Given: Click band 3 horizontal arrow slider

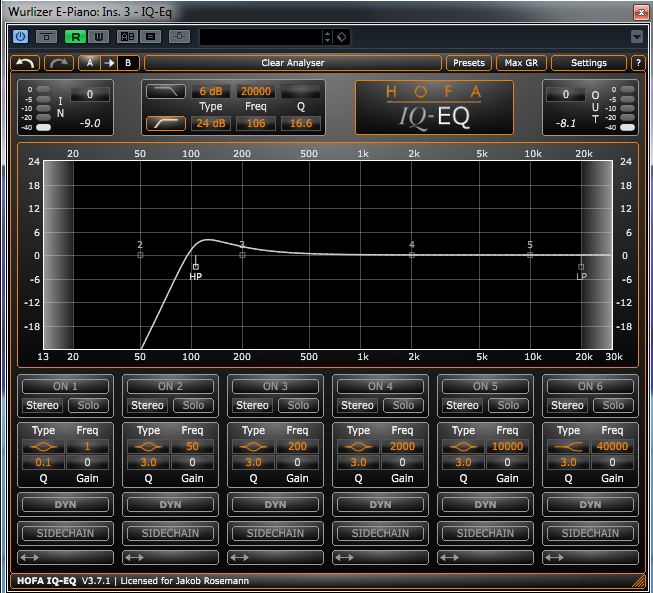Looking at the screenshot, I should 275,557.
